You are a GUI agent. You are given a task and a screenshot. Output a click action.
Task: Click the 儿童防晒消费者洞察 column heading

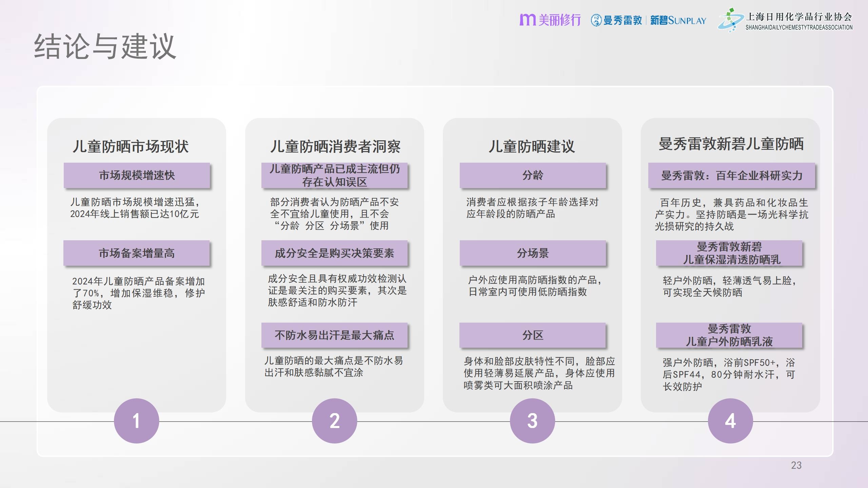[x=335, y=146]
